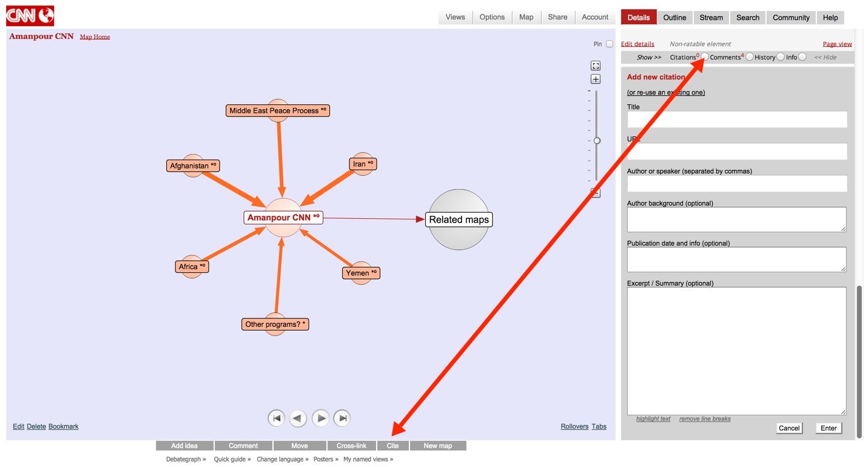
Task: Click the Cite button
Action: [x=392, y=446]
